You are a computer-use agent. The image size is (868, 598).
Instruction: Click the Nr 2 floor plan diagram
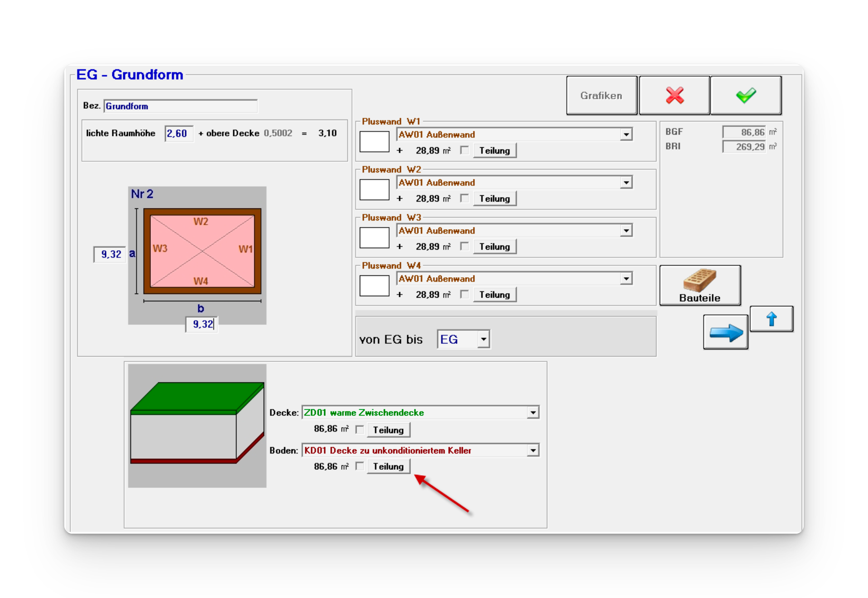point(202,251)
